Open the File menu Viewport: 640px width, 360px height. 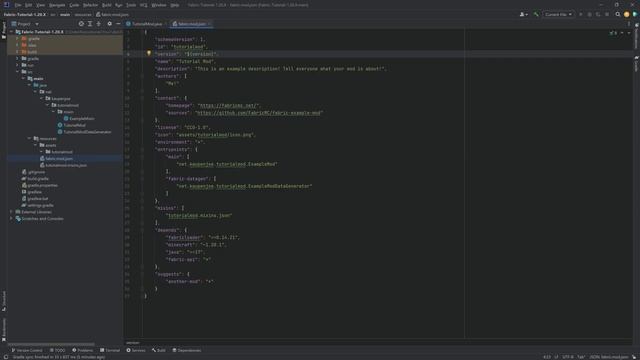pos(18,5)
